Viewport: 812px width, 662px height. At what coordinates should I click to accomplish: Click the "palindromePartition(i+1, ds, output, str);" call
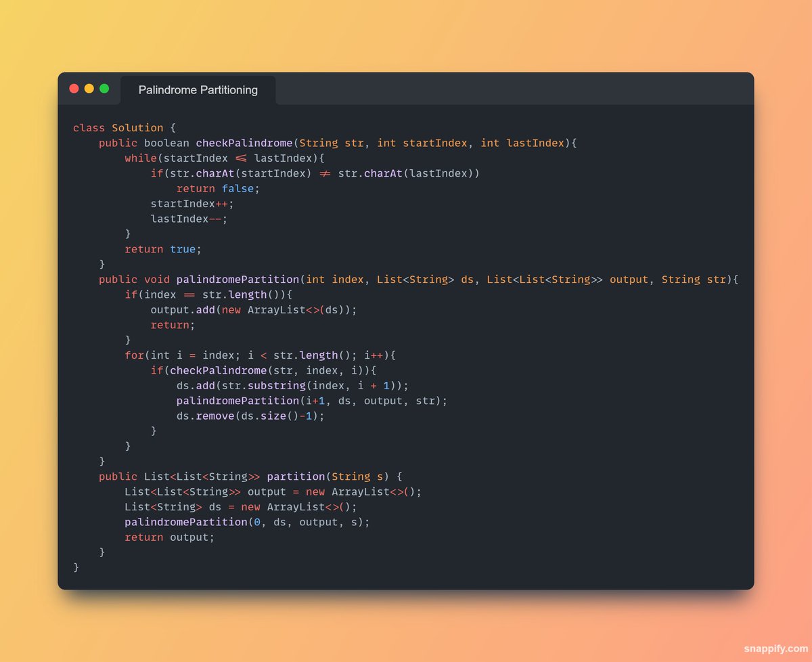click(x=312, y=401)
